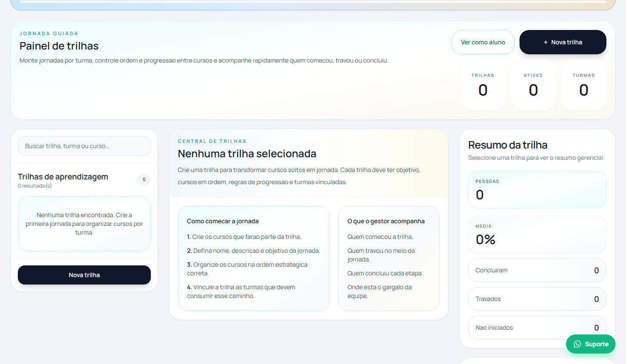626x364 pixels.
Task: Select the Nao iniciados summary row
Action: pos(537,328)
